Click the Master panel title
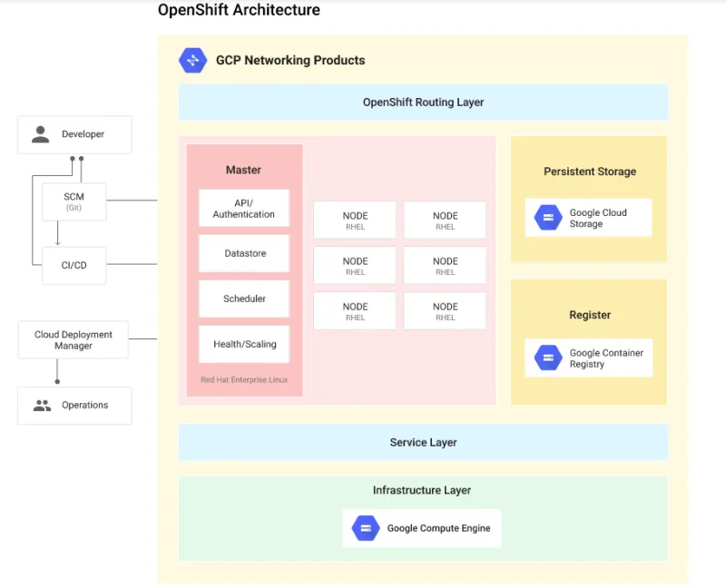726x588 pixels. 243,170
